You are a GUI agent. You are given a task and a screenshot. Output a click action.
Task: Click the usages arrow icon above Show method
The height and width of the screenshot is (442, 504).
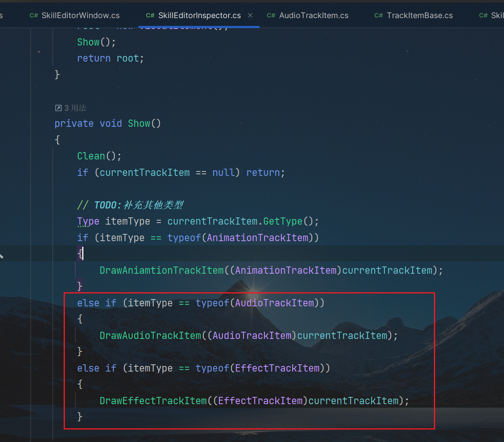(x=58, y=108)
